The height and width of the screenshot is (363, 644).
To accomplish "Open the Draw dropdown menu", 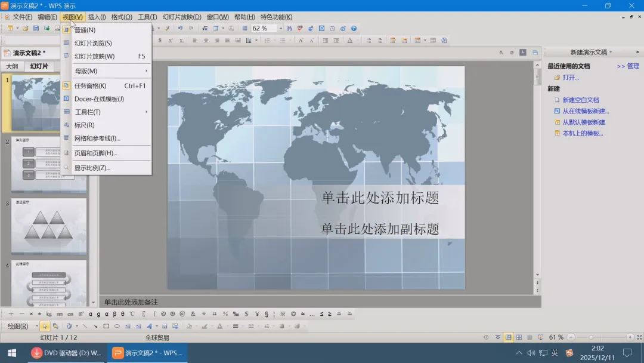I will tap(22, 326).
